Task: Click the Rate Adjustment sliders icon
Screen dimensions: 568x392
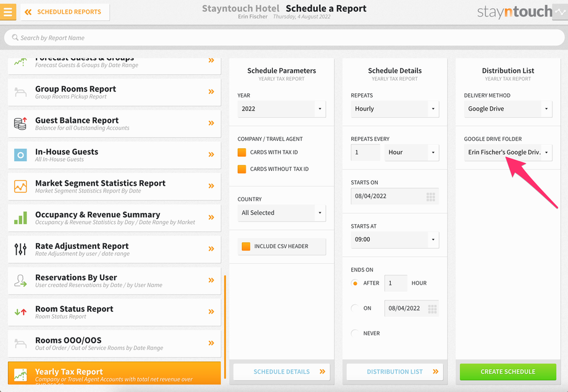Action: pyautogui.click(x=20, y=249)
